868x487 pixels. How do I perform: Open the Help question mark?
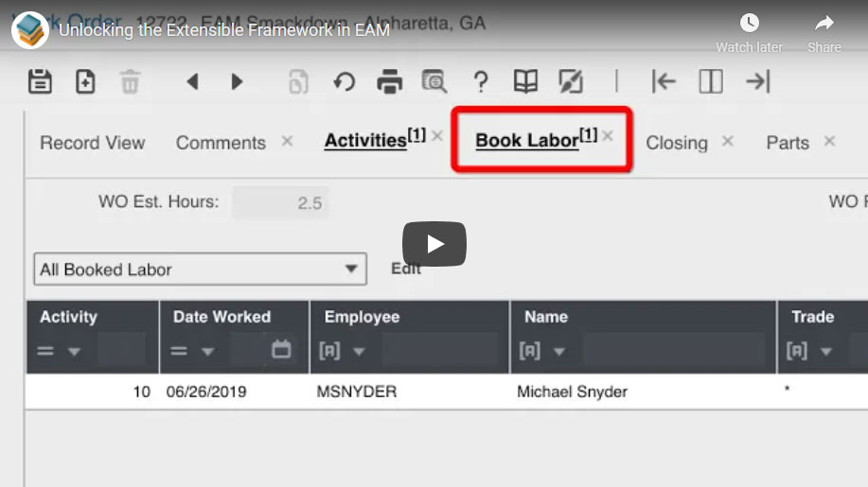[481, 82]
